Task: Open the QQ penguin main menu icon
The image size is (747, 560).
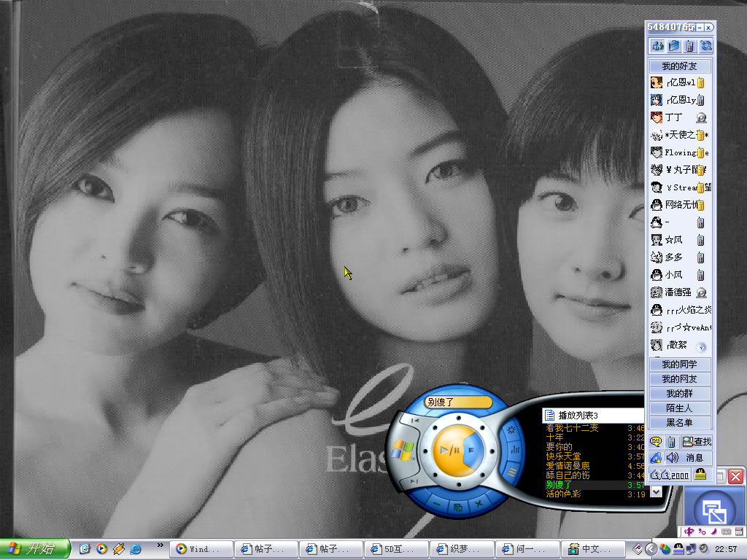Action: [x=656, y=458]
